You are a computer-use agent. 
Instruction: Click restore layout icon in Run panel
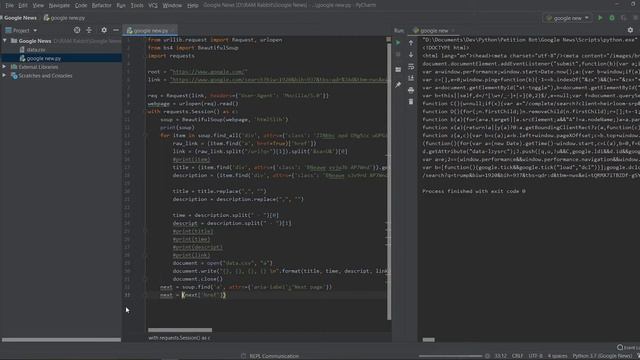click(x=398, y=70)
